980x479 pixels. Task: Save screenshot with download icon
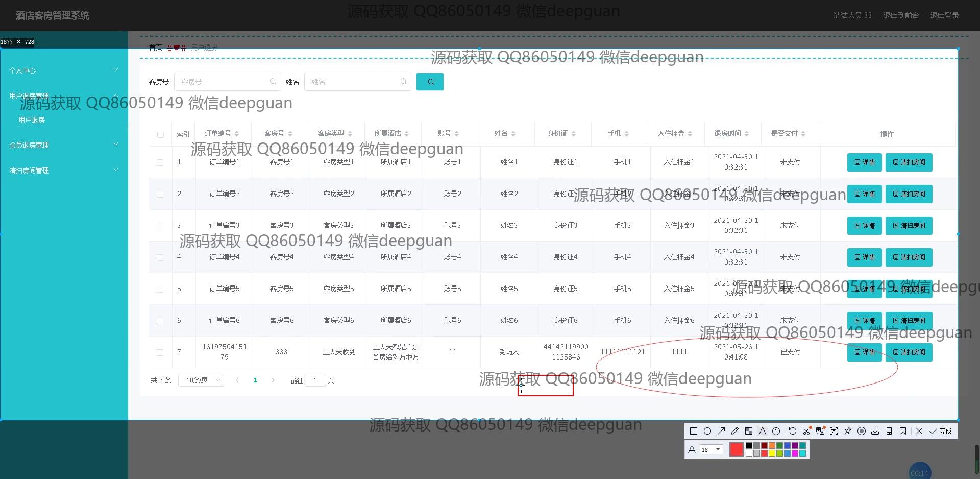[875, 431]
